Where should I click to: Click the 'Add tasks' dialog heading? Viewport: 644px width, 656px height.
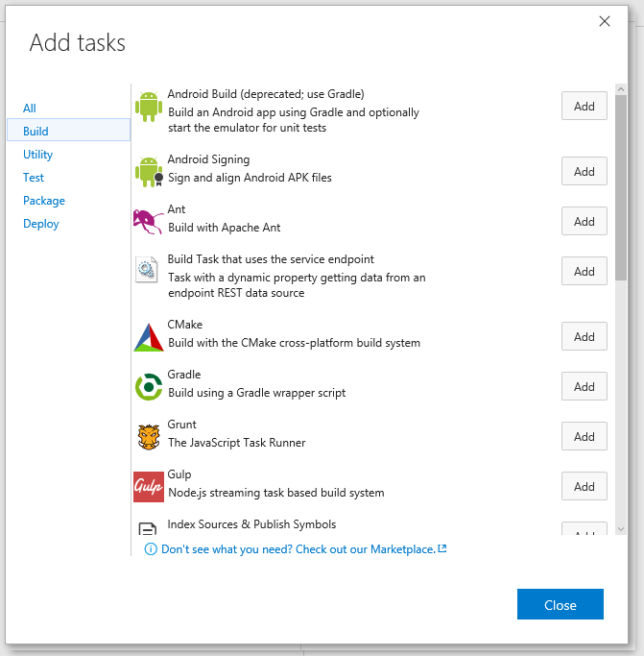point(78,42)
